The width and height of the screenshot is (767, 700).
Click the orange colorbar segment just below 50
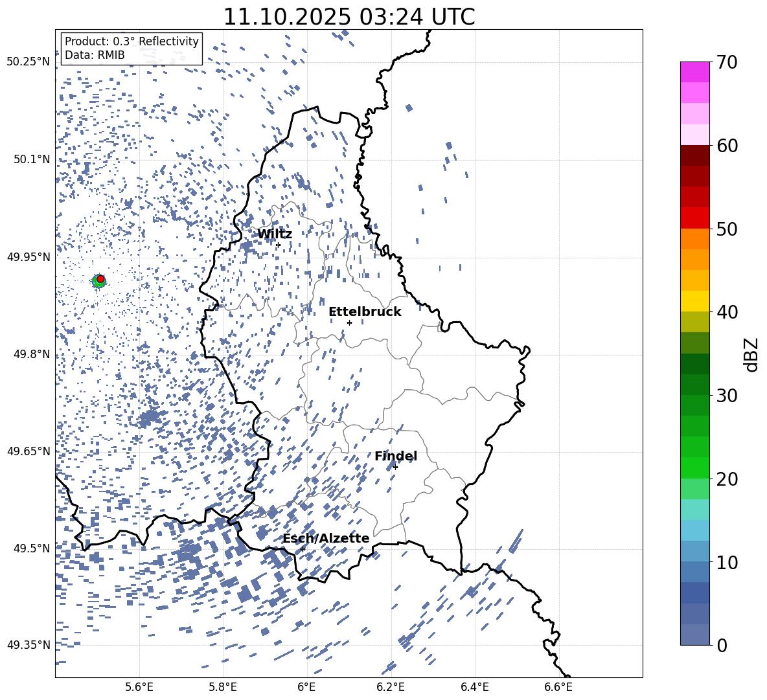[x=694, y=239]
